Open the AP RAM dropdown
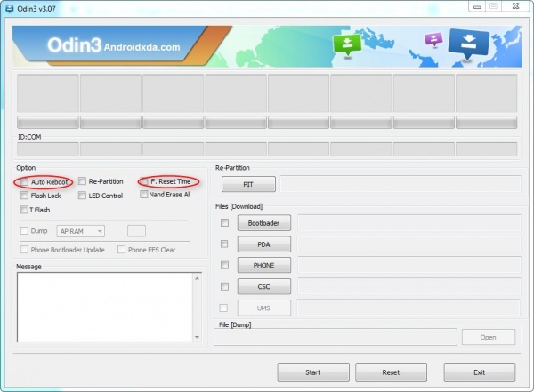Screen dimensions: 534x392 81,231
